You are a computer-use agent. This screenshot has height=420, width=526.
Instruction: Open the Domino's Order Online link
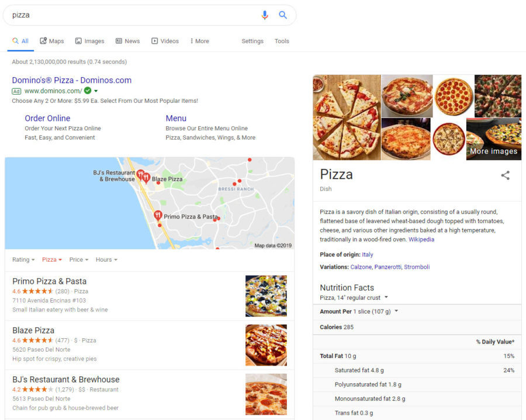click(x=47, y=118)
